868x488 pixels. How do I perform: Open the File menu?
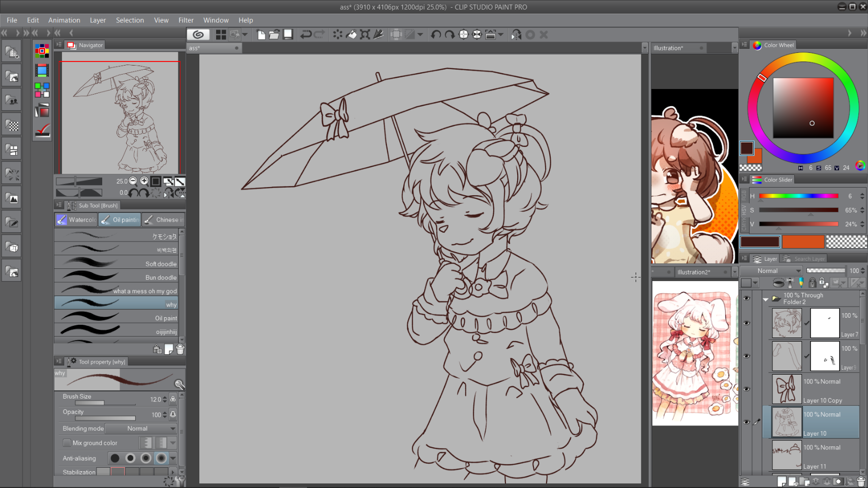click(x=12, y=20)
